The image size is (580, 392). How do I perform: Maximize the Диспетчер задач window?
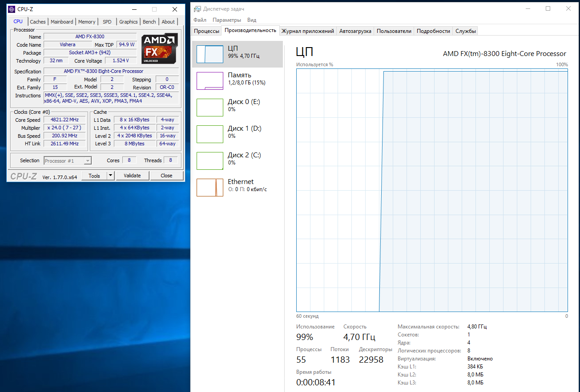click(548, 8)
